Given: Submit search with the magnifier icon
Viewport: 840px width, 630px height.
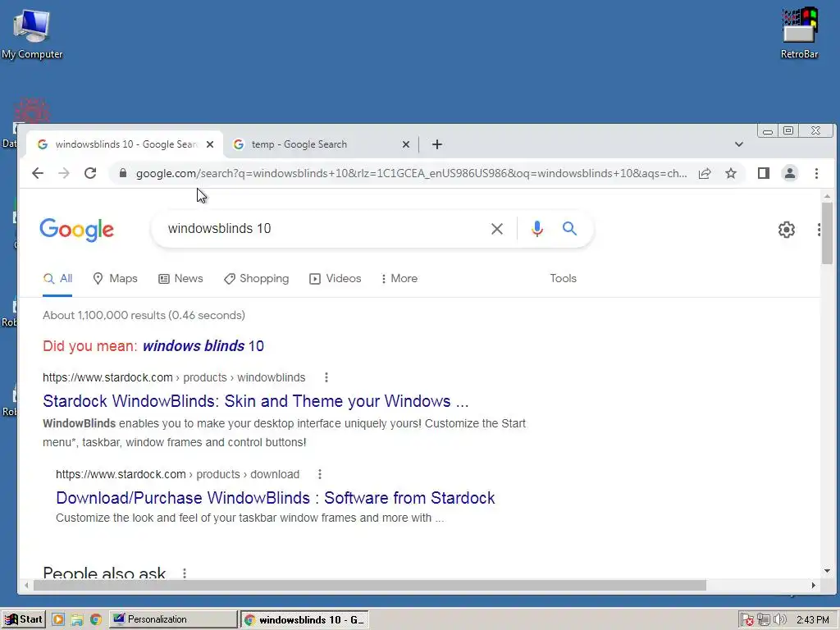Looking at the screenshot, I should tap(569, 229).
